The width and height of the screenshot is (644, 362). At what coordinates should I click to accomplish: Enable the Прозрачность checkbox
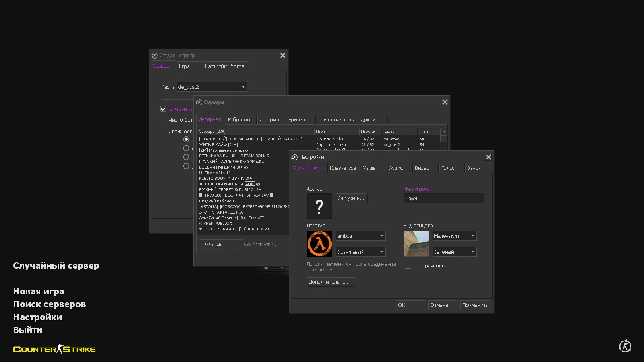(408, 265)
